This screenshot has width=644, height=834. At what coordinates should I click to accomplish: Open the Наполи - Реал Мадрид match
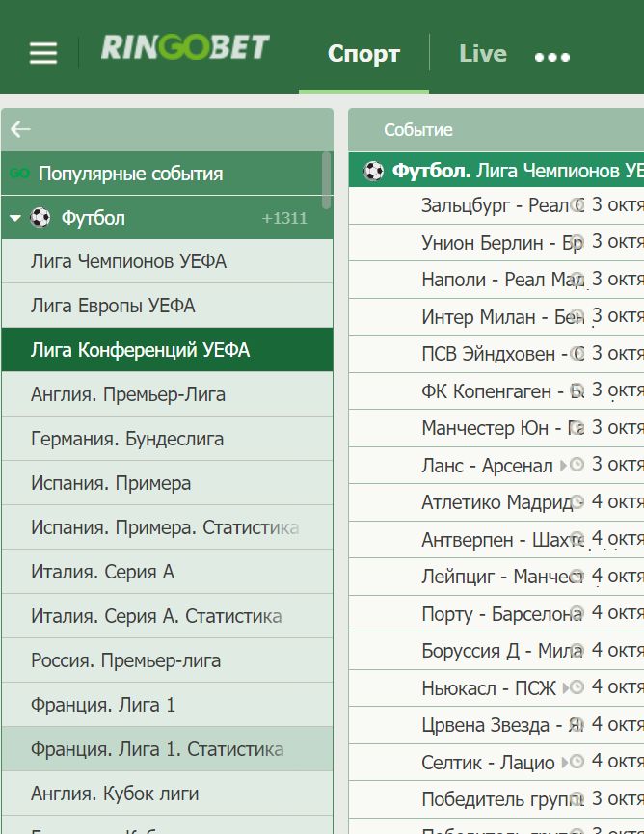502,280
